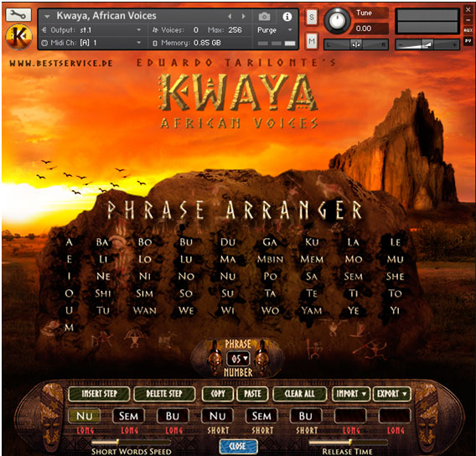
Task: Solo the instrument with S button
Action: (311, 18)
